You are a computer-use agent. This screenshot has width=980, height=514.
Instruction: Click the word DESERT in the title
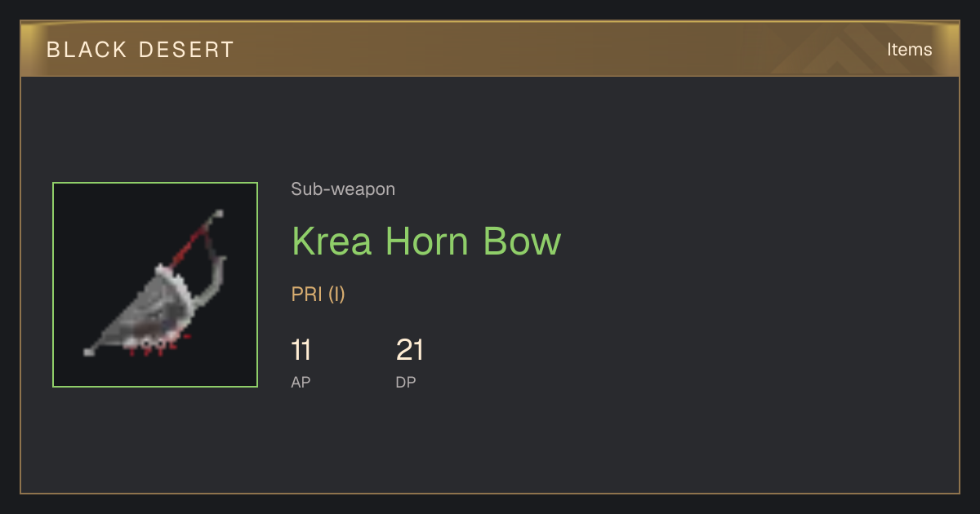click(x=186, y=50)
